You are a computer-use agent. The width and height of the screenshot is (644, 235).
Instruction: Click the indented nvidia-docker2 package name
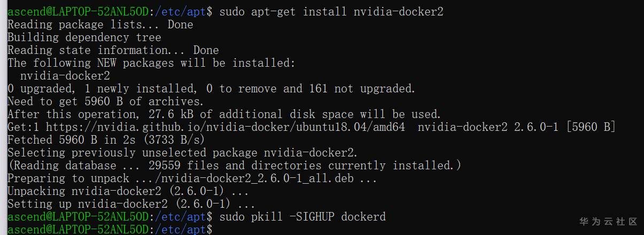65,76
